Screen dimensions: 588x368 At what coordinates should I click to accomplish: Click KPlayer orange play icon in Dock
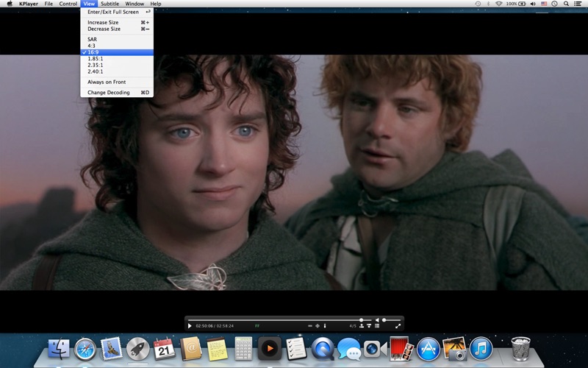coord(270,349)
